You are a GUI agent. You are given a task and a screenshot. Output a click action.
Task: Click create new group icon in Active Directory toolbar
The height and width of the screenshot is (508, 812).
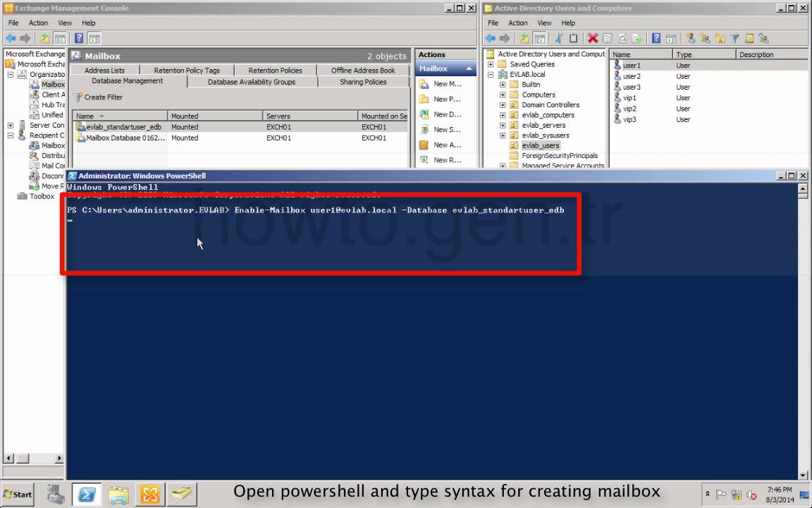point(706,38)
